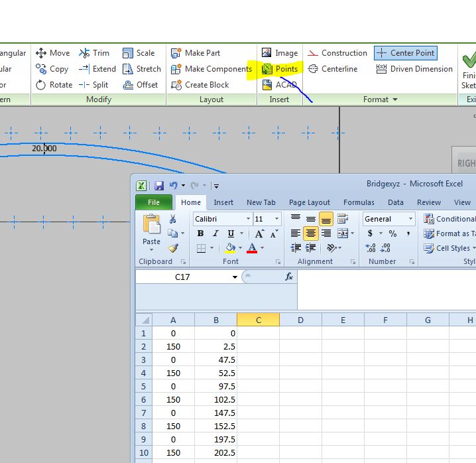Open the Undo history dropdown arrow
The image size is (476, 463).
(x=183, y=185)
